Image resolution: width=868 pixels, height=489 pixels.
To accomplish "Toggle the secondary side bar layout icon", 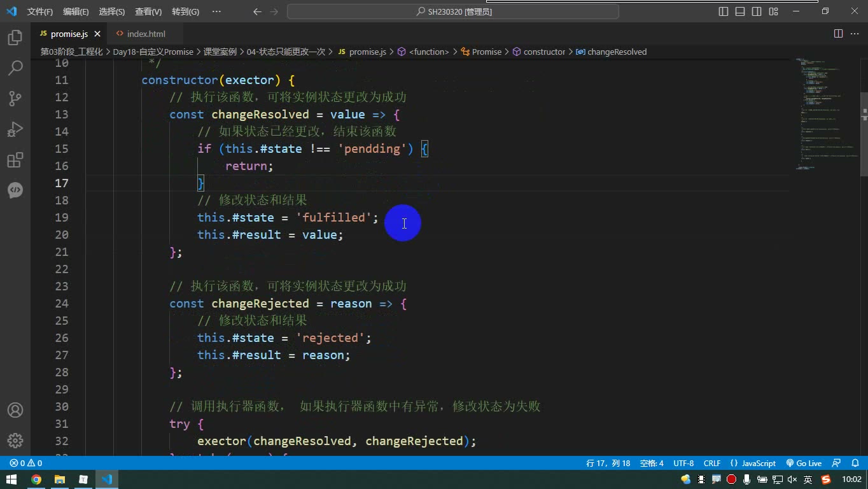I will tap(757, 11).
